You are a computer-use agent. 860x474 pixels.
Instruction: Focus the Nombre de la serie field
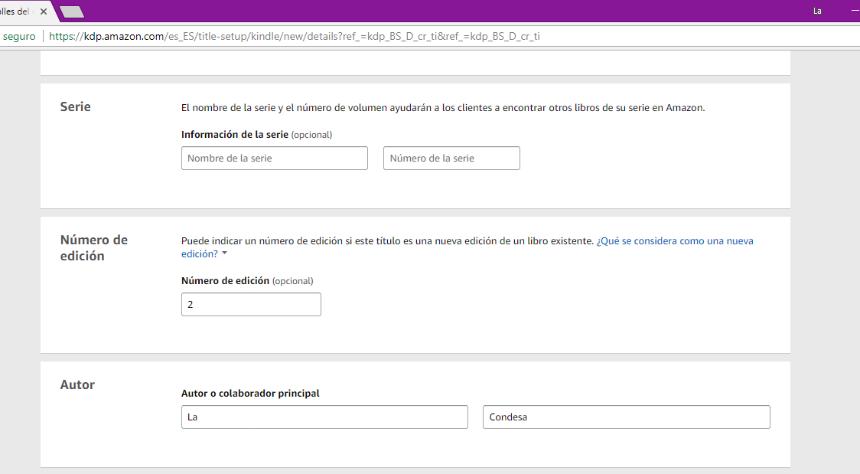tap(274, 158)
